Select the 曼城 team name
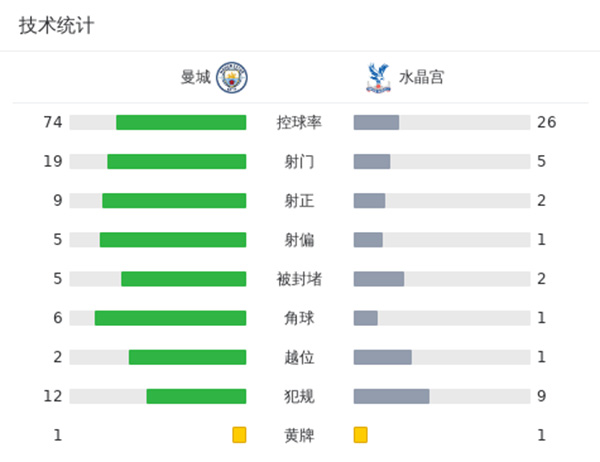This screenshot has width=600, height=462. 196,77
